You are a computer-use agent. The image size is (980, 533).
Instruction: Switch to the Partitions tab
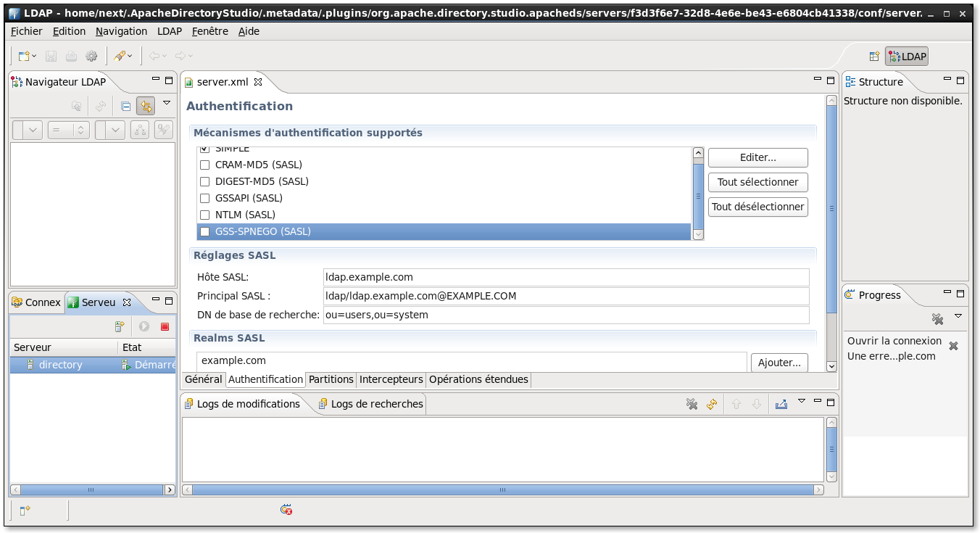click(331, 379)
